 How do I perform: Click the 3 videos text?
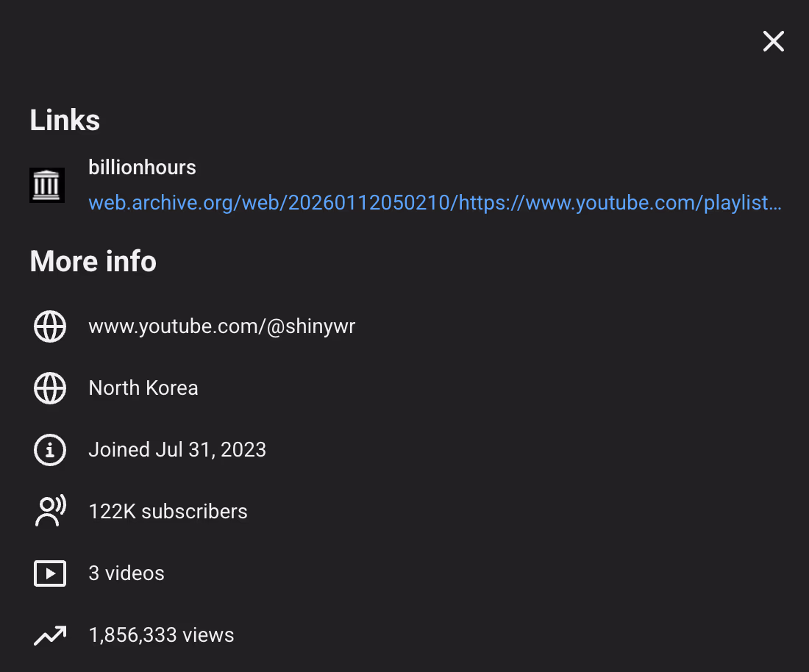click(x=126, y=573)
